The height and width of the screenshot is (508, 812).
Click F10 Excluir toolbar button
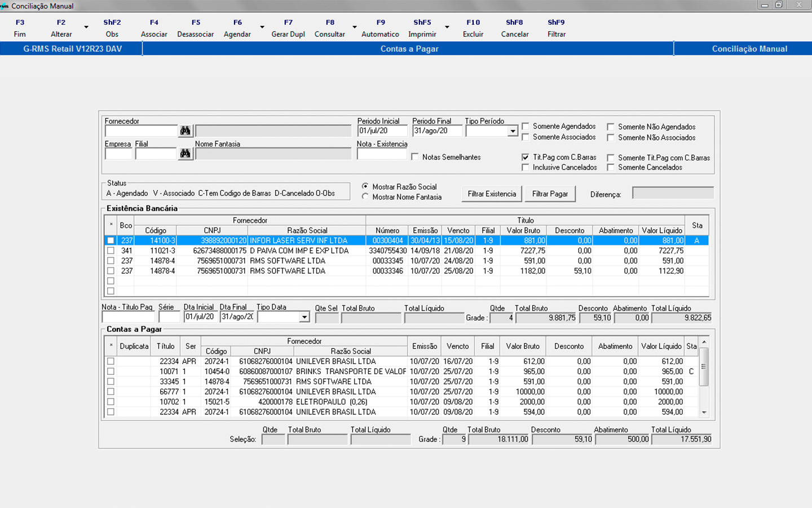pyautogui.click(x=473, y=28)
